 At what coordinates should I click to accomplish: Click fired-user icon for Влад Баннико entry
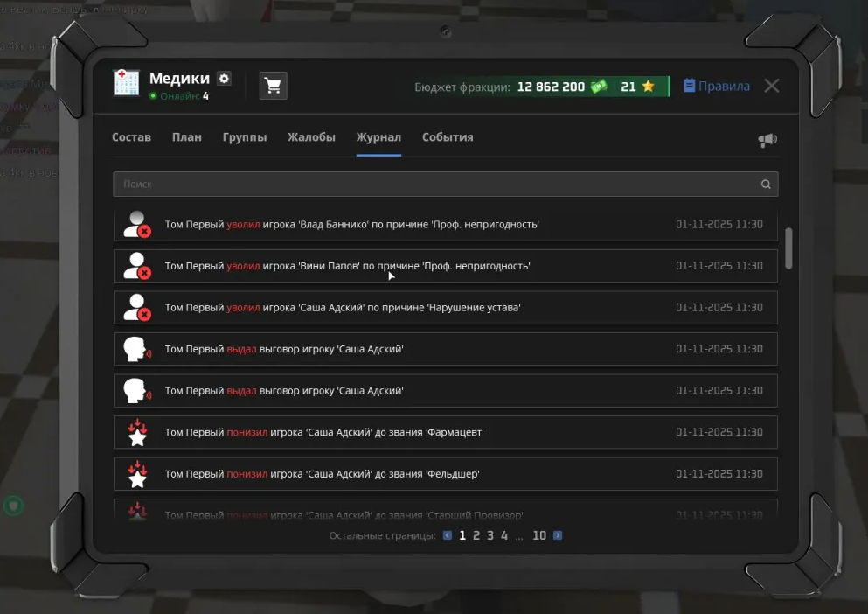click(136, 225)
